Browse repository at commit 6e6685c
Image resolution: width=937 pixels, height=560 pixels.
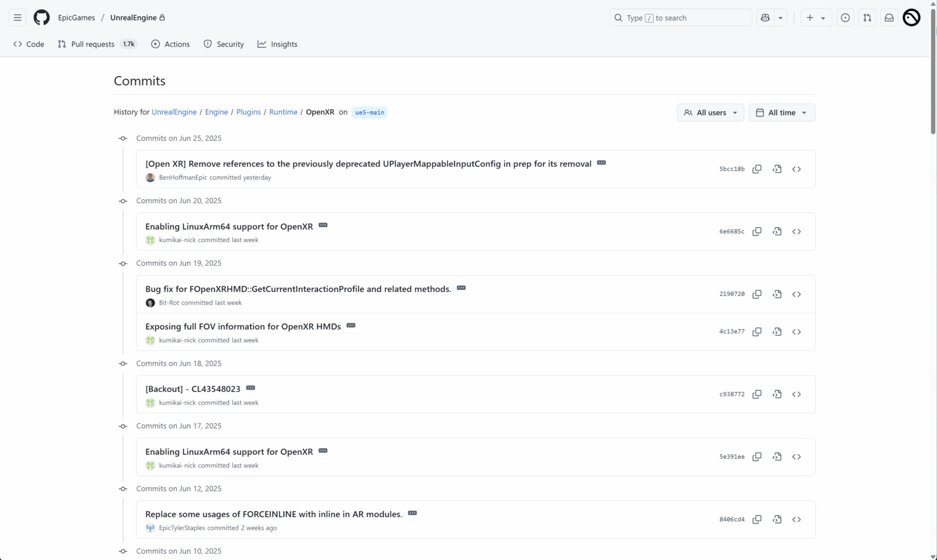pyautogui.click(x=796, y=232)
